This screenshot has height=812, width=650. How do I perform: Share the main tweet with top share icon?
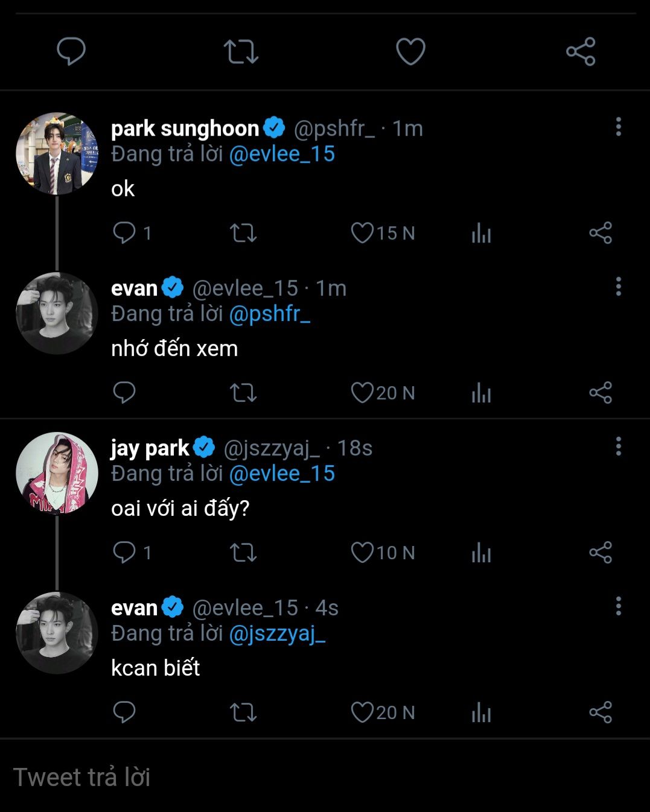[x=581, y=51]
